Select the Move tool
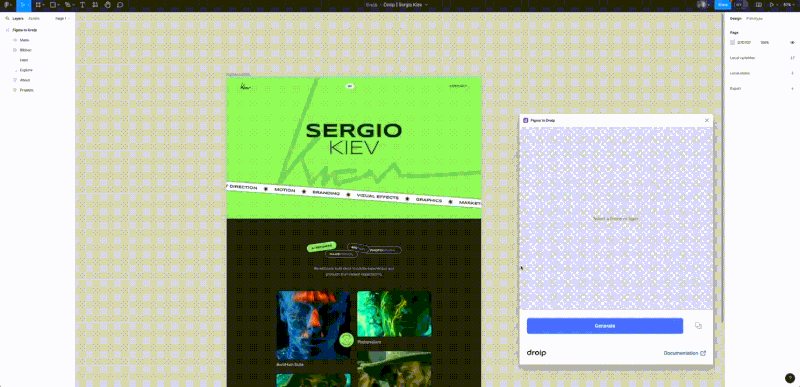The height and width of the screenshot is (387, 800). tap(22, 5)
